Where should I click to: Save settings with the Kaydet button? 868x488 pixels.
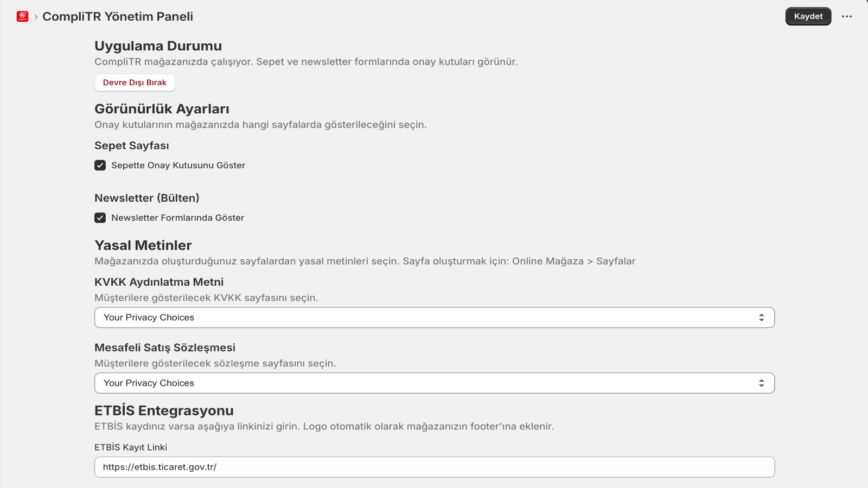tap(808, 16)
